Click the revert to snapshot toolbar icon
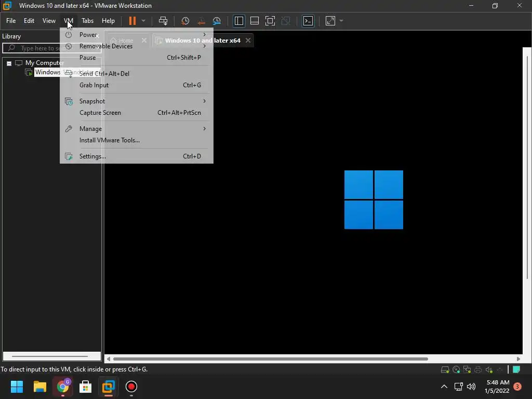Image resolution: width=532 pixels, height=399 pixels. coord(201,21)
